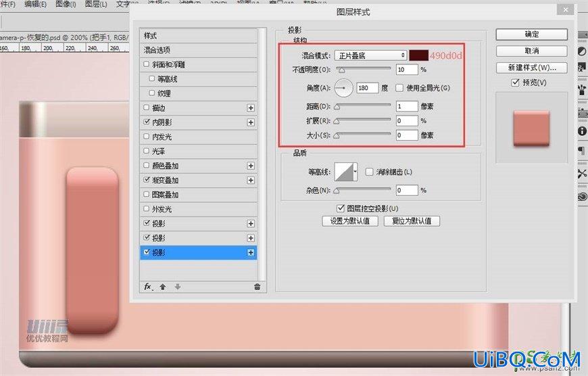Enable the 纹理 checkbox
The image size is (588, 376).
click(x=152, y=93)
